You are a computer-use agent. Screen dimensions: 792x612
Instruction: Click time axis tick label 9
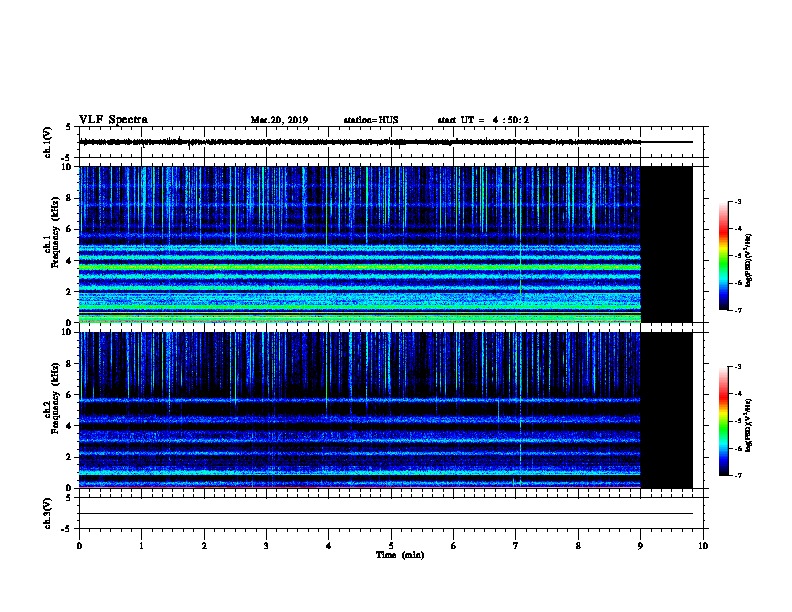point(640,546)
